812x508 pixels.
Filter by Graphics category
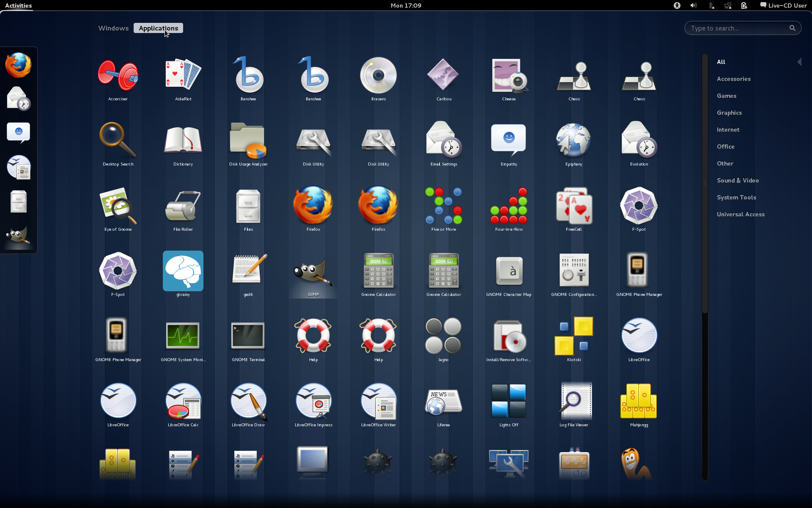point(729,113)
